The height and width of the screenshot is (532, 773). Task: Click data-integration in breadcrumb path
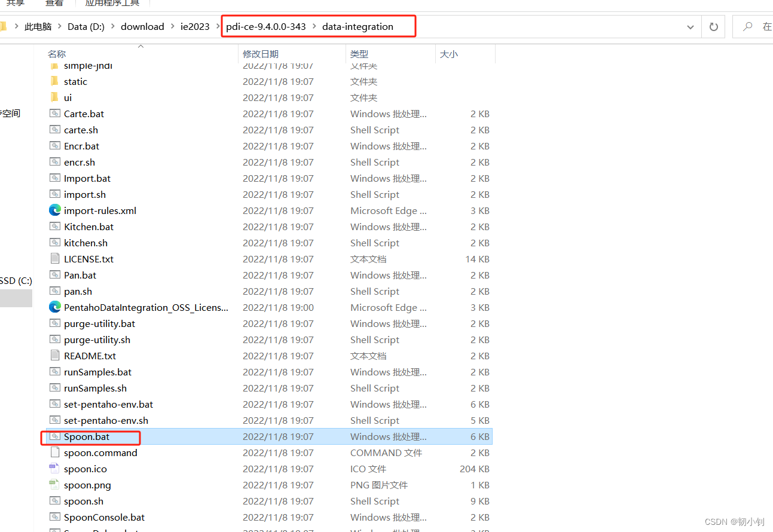click(x=358, y=27)
